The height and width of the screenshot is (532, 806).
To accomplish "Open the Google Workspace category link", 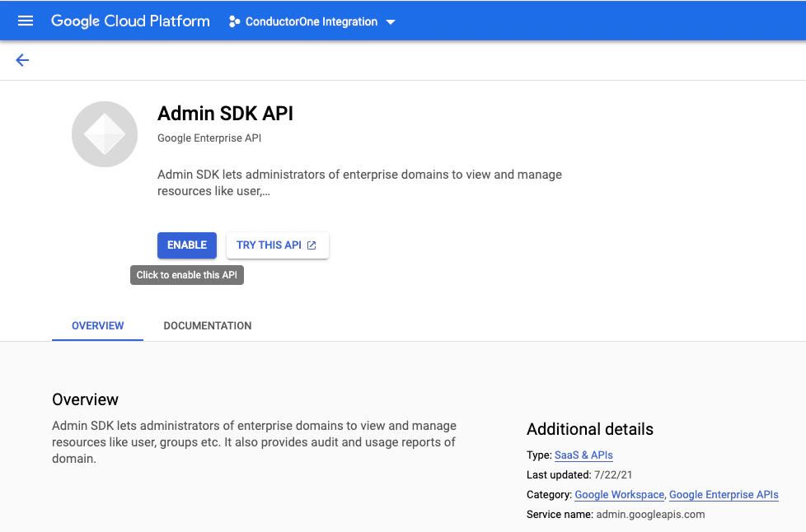I will [619, 494].
